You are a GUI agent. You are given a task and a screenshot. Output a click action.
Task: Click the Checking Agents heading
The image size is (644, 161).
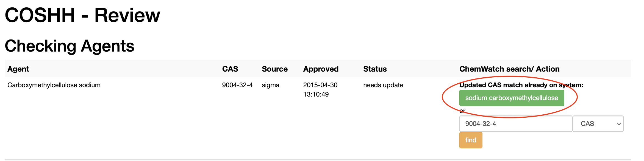click(x=70, y=46)
